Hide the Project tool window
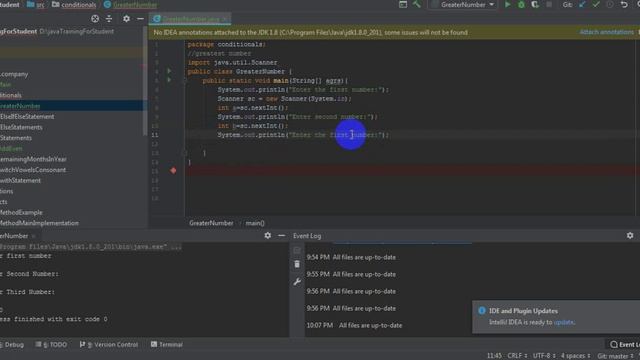 pos(140,19)
